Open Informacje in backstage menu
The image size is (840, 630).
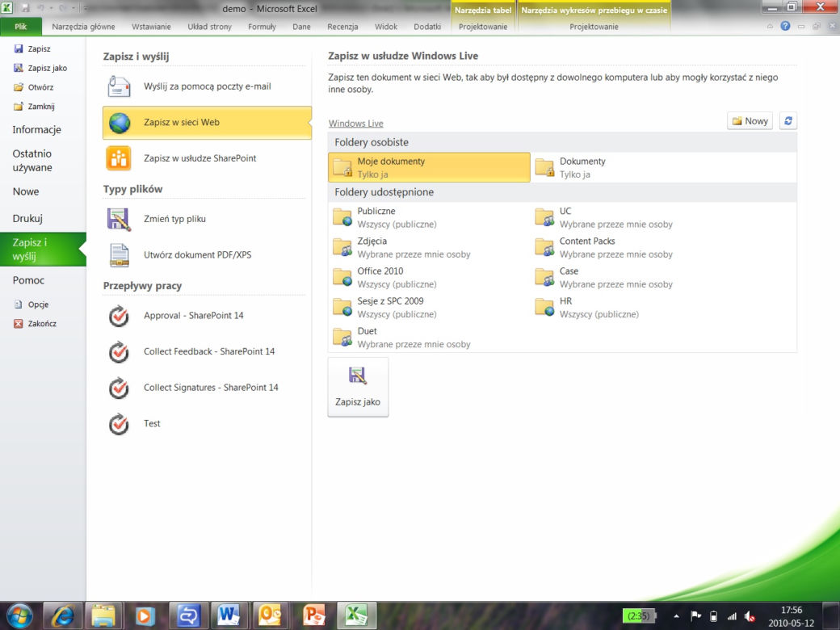43,130
